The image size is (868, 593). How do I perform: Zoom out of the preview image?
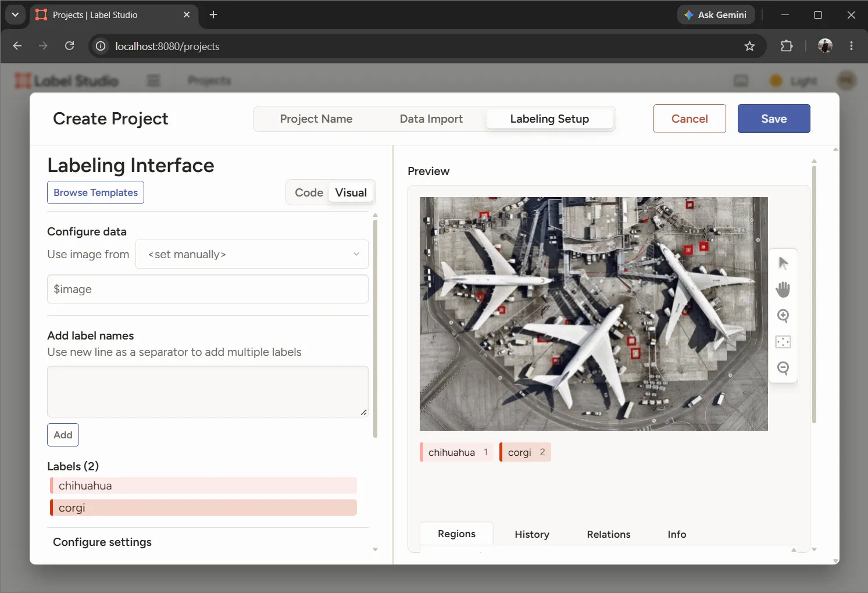(783, 368)
